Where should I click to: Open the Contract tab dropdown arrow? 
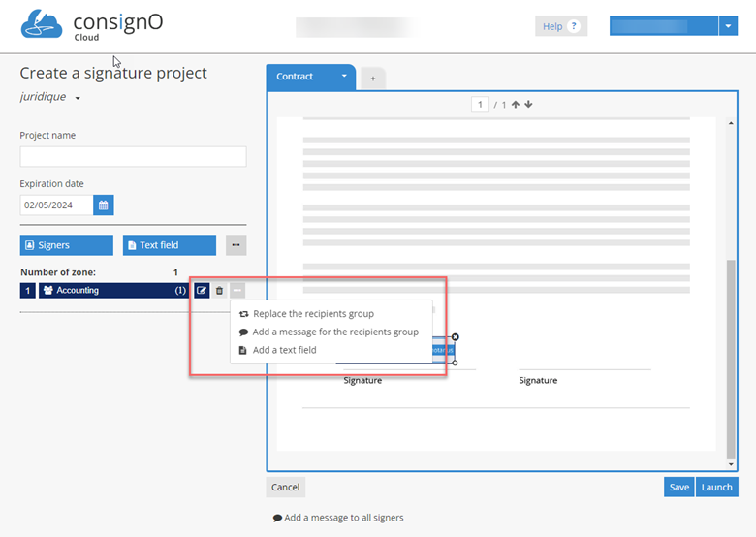pos(343,77)
